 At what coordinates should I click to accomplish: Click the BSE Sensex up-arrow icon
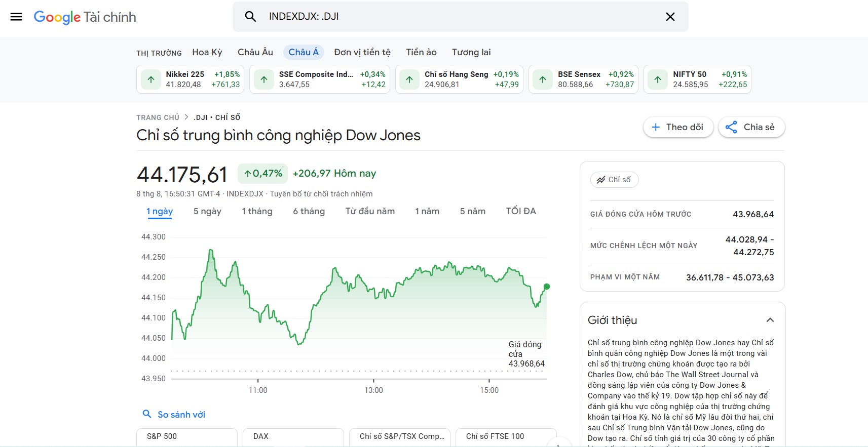[543, 79]
